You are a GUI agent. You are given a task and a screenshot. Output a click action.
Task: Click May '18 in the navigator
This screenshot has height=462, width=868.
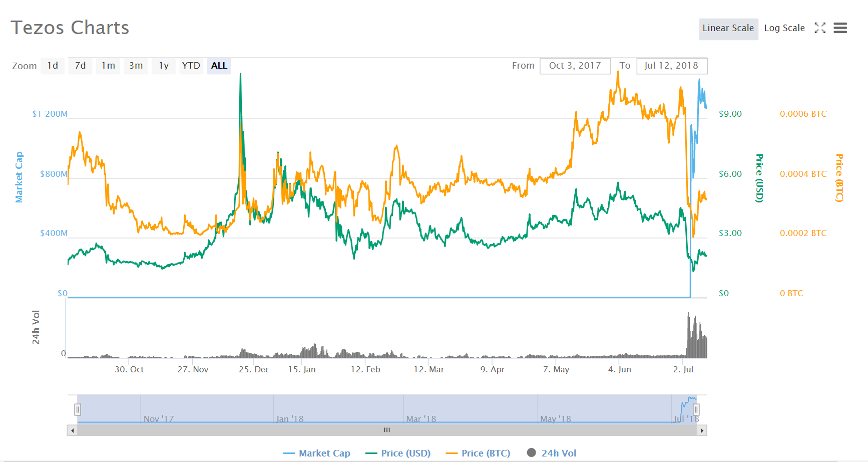click(x=556, y=419)
